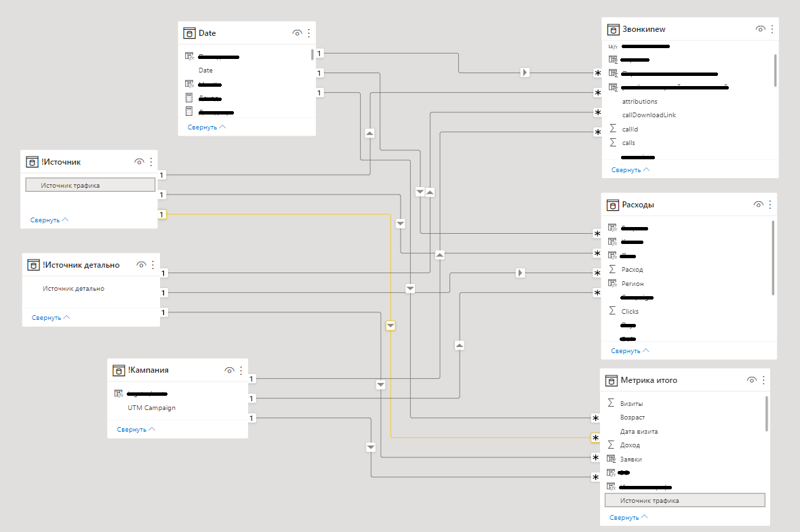Click the sigma icon next to Расход
This screenshot has width=800, height=532.
[612, 269]
